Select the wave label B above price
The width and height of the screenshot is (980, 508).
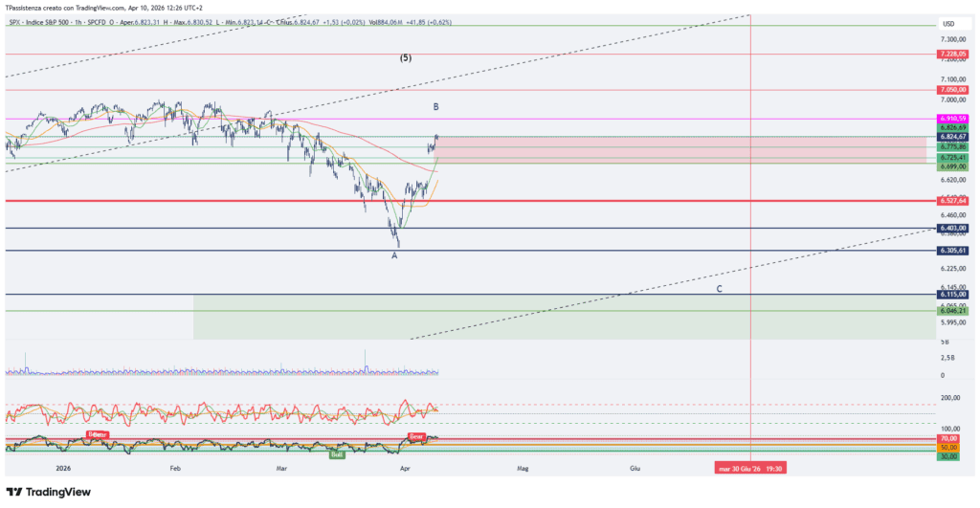coord(435,107)
